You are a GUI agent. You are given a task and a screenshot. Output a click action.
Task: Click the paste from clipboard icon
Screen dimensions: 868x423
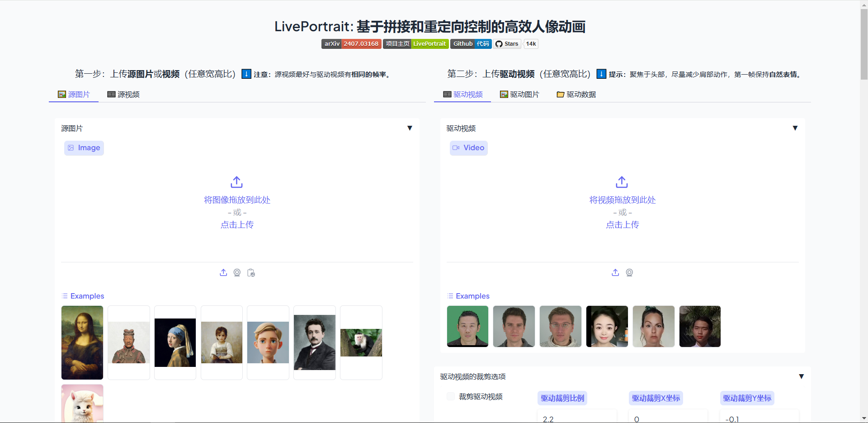[x=251, y=272]
